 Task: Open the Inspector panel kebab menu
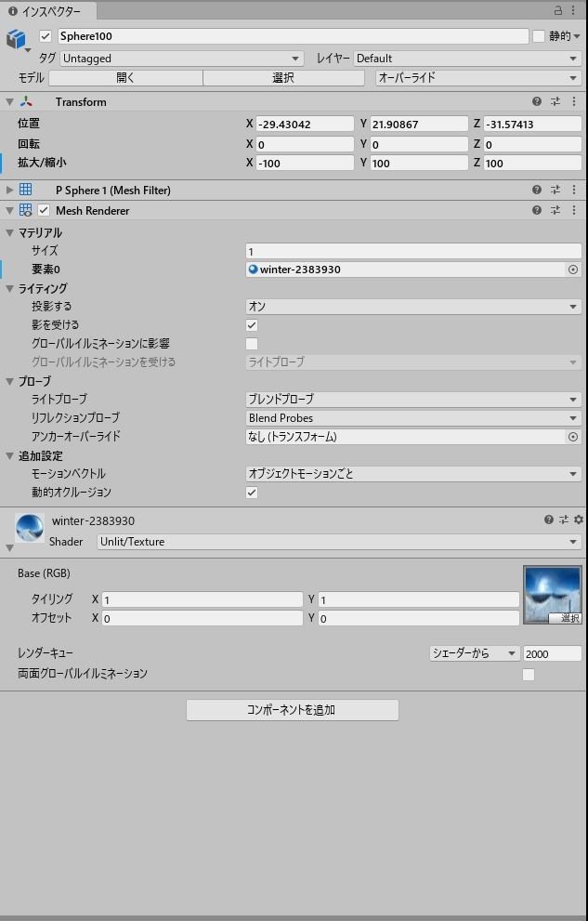pos(573,10)
